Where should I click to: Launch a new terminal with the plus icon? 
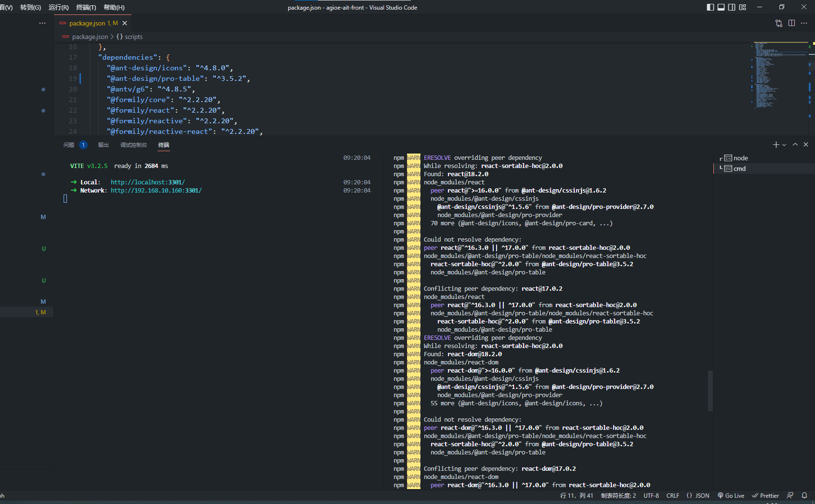[776, 144]
